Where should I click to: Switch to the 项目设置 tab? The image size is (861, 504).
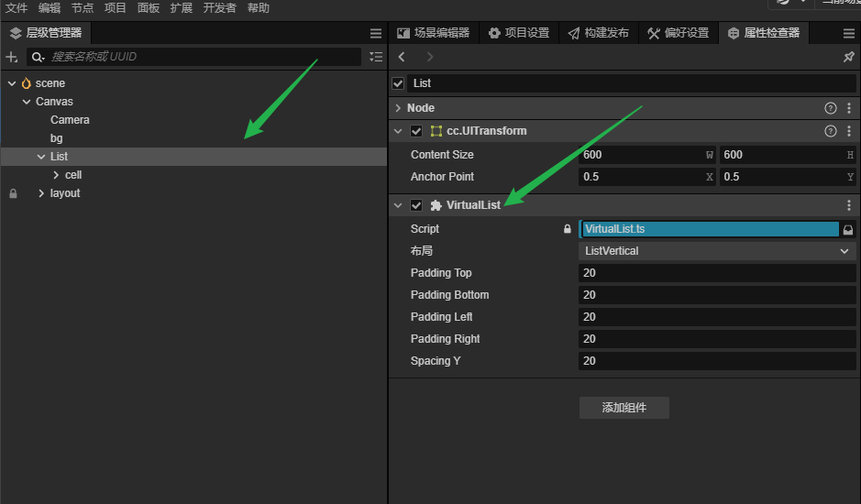pos(519,33)
